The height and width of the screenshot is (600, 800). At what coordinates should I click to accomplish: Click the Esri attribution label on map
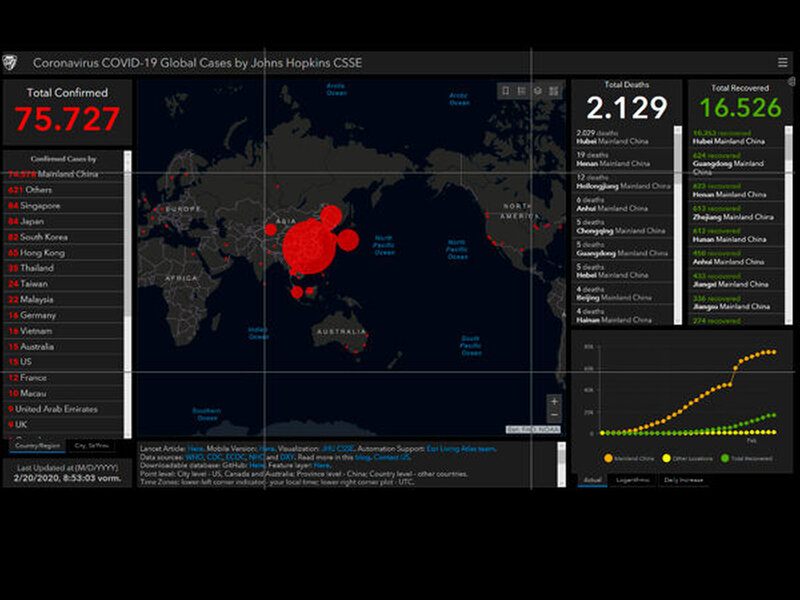(x=533, y=430)
